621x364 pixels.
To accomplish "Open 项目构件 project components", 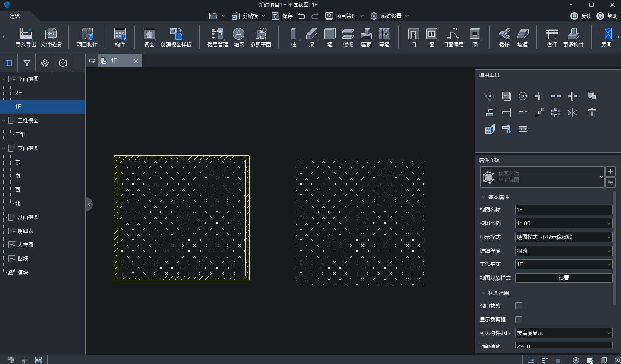I will click(87, 37).
